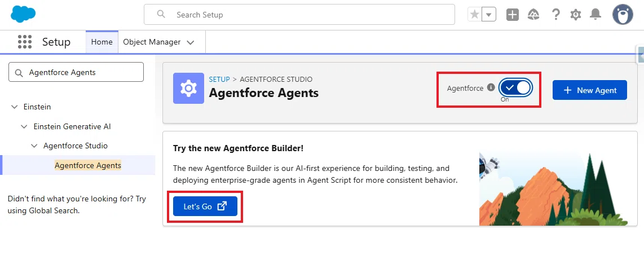Viewport: 644px width, 264px height.
Task: Click the Salesforce cloud logo
Action: [x=23, y=14]
